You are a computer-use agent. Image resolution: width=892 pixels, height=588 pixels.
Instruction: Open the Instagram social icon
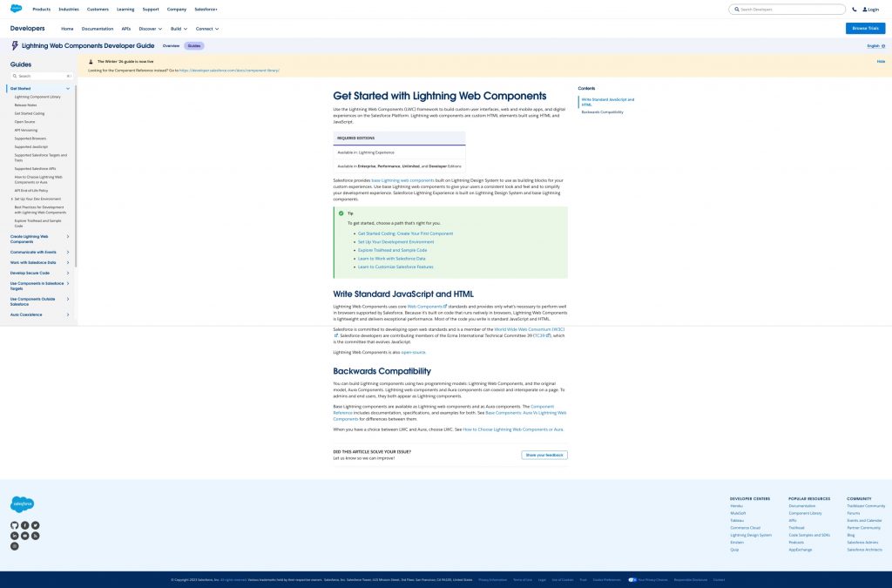point(14,546)
